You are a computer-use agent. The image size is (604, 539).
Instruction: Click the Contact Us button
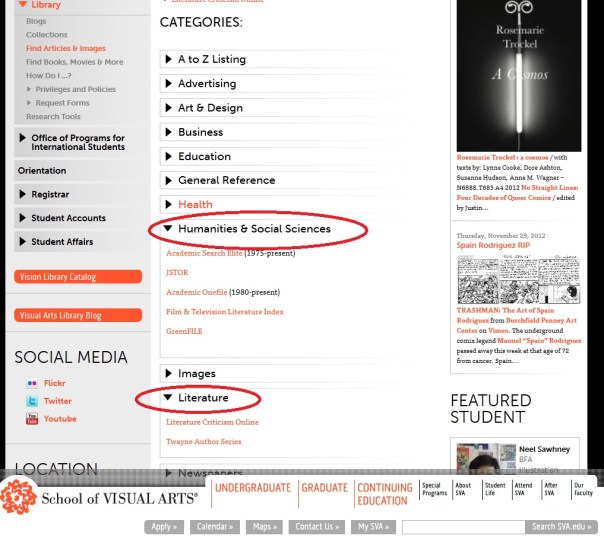click(317, 527)
